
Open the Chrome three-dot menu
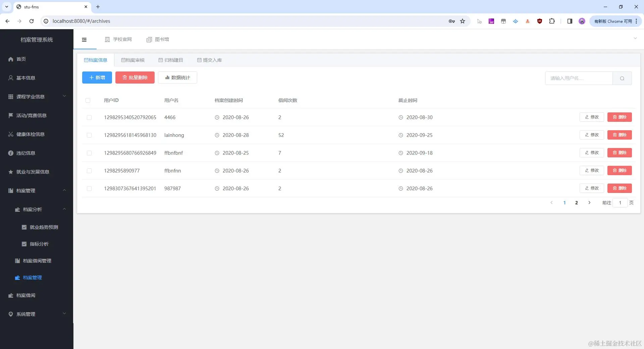636,21
